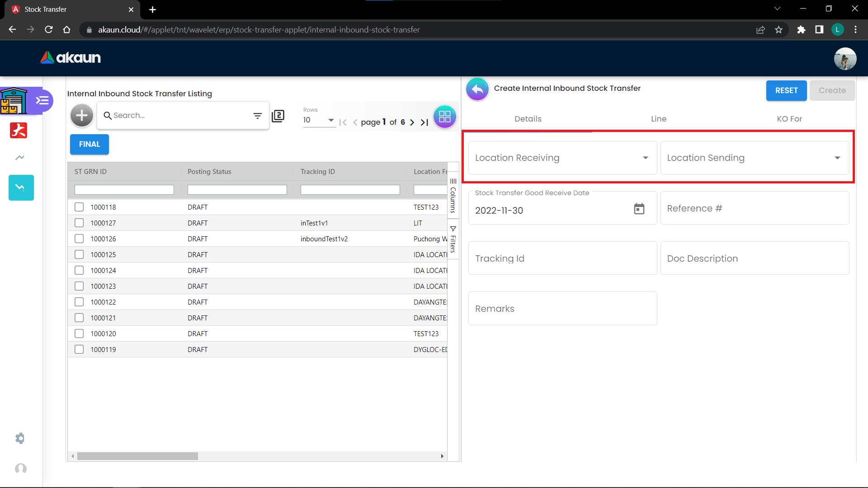Image resolution: width=868 pixels, height=488 pixels.
Task: Tick the checkbox for row 1000121
Action: (79, 318)
